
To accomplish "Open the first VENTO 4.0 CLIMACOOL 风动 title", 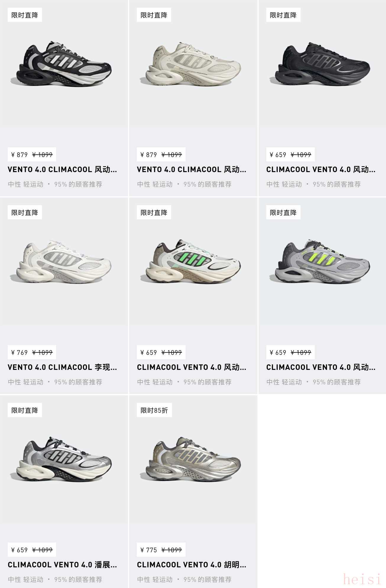I will [x=62, y=169].
